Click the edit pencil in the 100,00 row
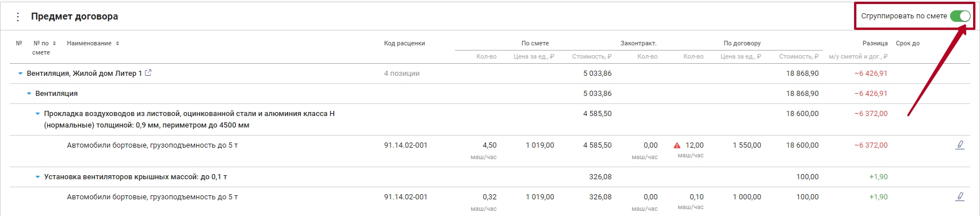 (x=959, y=196)
